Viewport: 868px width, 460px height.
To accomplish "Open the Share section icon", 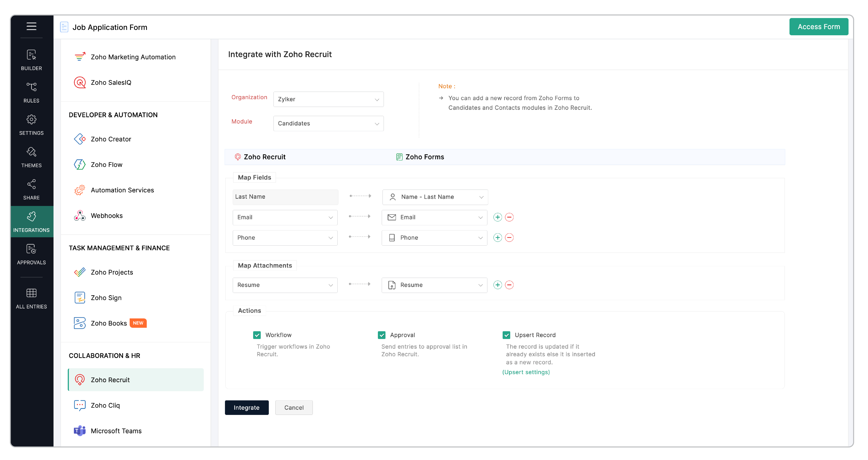I will point(31,189).
